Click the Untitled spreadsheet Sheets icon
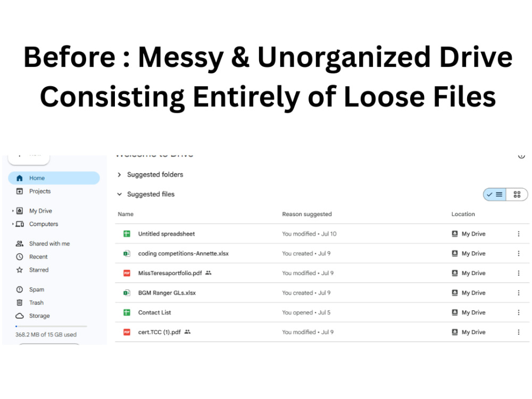 click(127, 234)
